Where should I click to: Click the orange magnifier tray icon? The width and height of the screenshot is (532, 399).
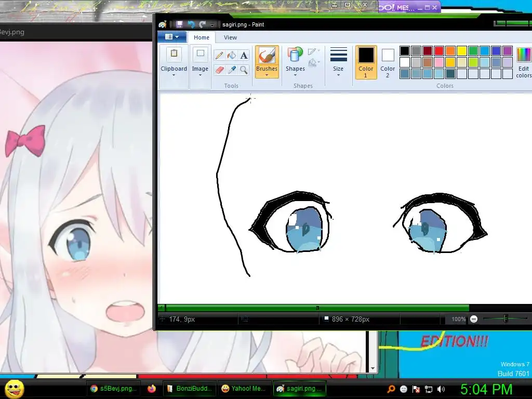391,389
